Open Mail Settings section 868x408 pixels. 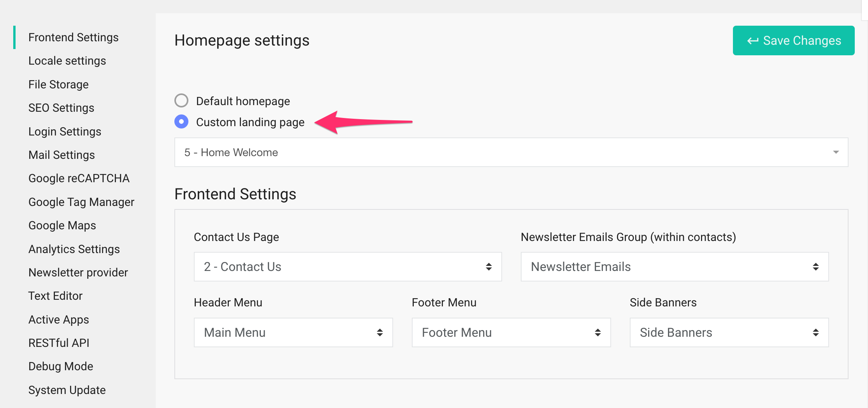pyautogui.click(x=61, y=155)
